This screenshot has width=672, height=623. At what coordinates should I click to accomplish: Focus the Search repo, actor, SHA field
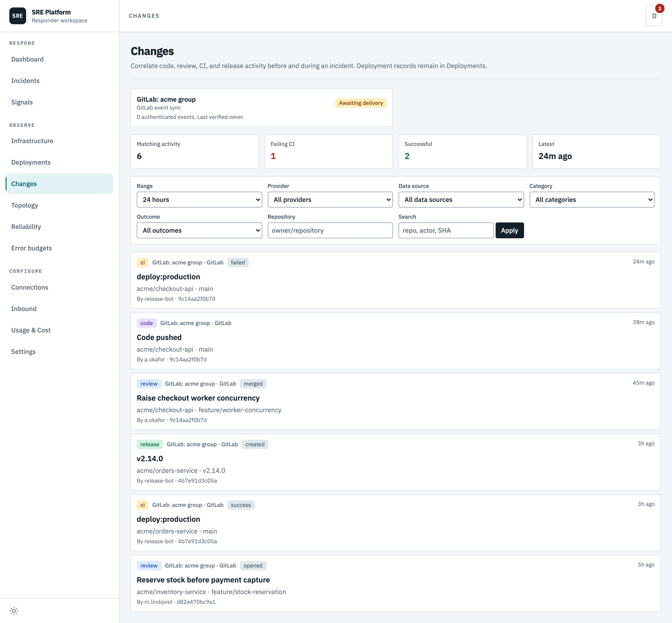point(446,230)
